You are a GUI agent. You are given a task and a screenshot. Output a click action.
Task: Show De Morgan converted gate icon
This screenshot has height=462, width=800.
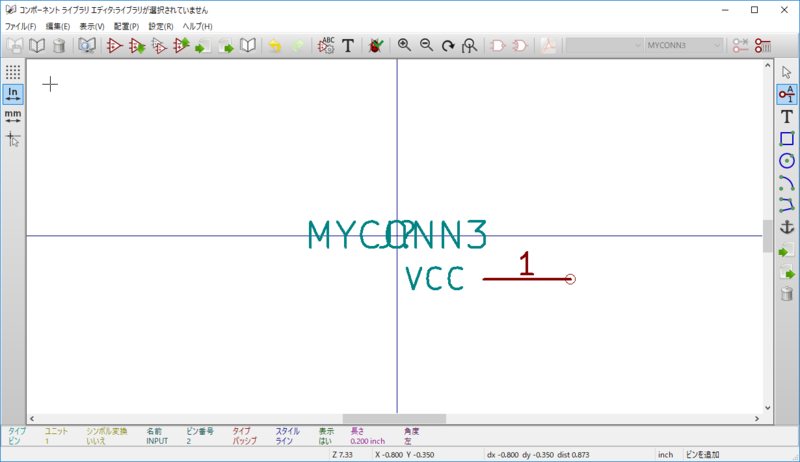click(519, 46)
